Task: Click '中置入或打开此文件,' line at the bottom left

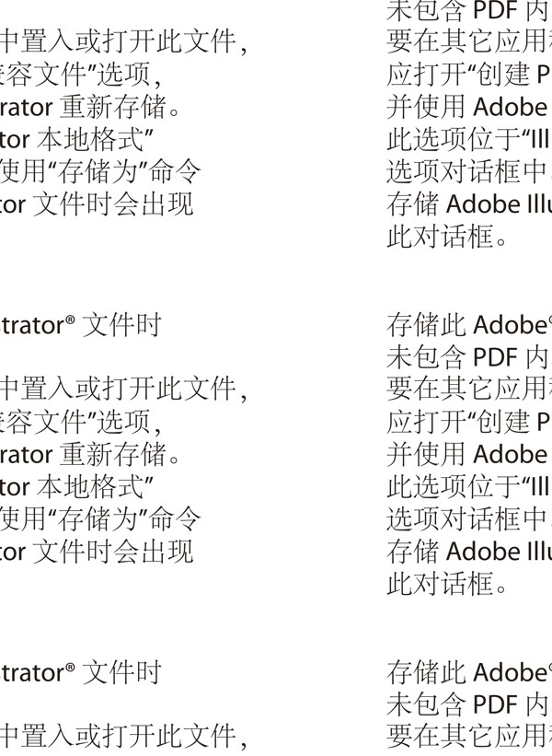Action: (124, 737)
